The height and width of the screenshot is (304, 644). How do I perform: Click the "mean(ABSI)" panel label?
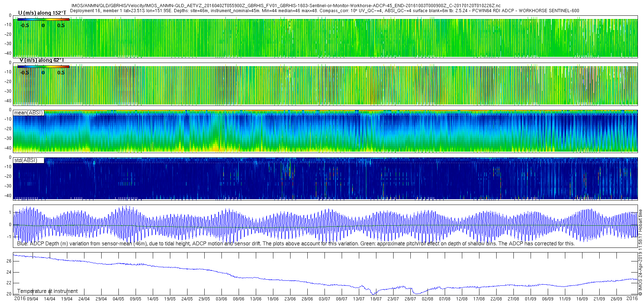coord(29,113)
